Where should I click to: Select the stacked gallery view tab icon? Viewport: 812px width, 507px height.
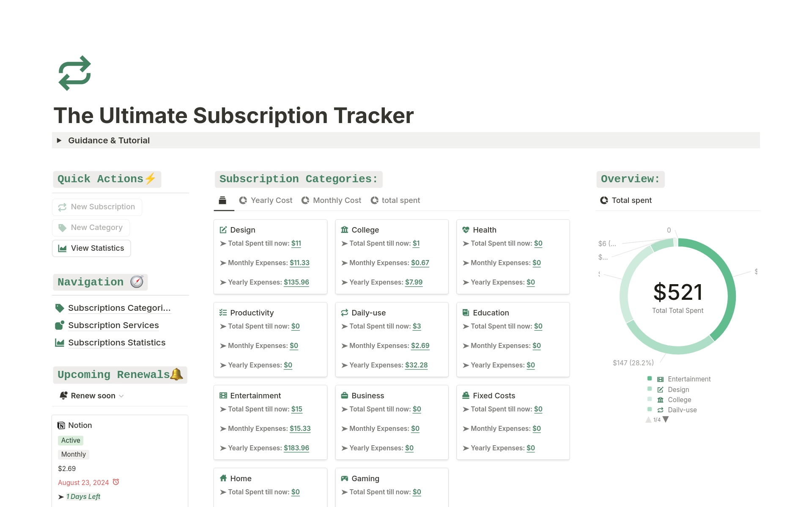(x=222, y=200)
